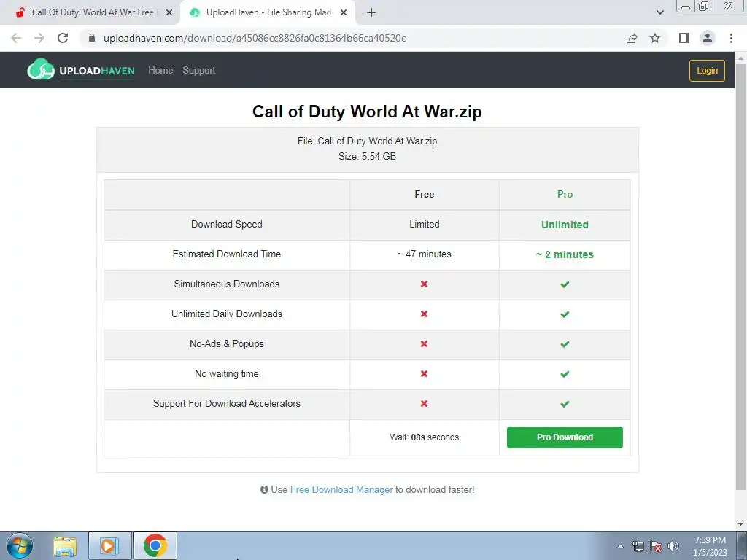Reload the UploadHaven page

63,38
